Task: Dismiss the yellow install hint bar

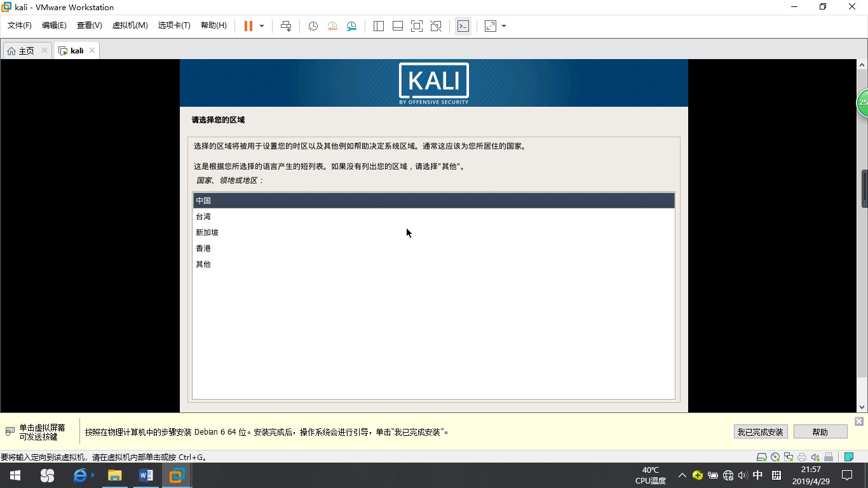Action: click(x=859, y=421)
